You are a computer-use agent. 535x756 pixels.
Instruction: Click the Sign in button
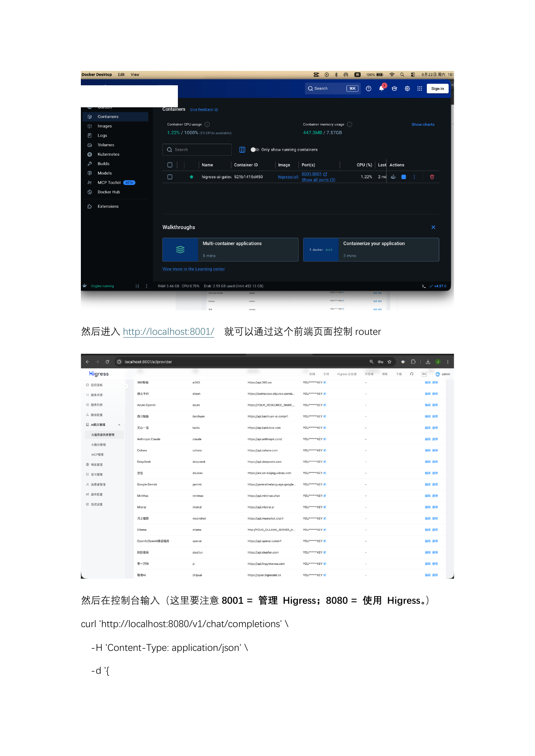click(438, 88)
